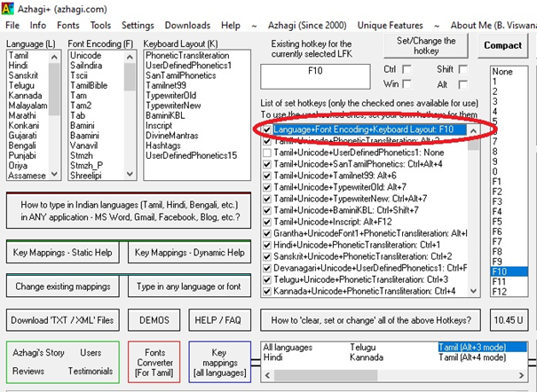Screen dimensions: 537x392
Task: Open the Settings menu
Action: (x=138, y=26)
